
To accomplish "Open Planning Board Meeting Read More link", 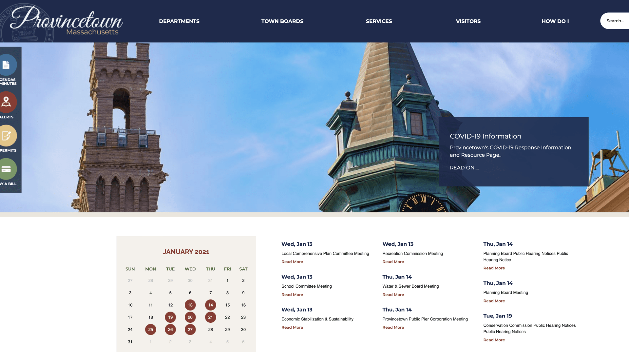I will click(494, 301).
